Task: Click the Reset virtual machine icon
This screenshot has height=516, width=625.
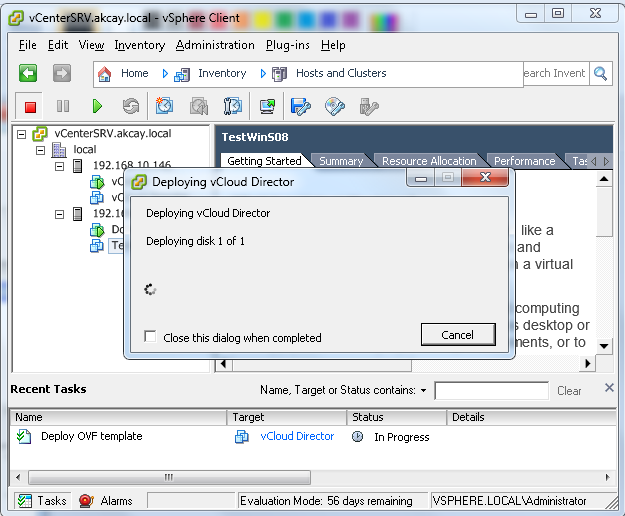Action: pyautogui.click(x=131, y=106)
